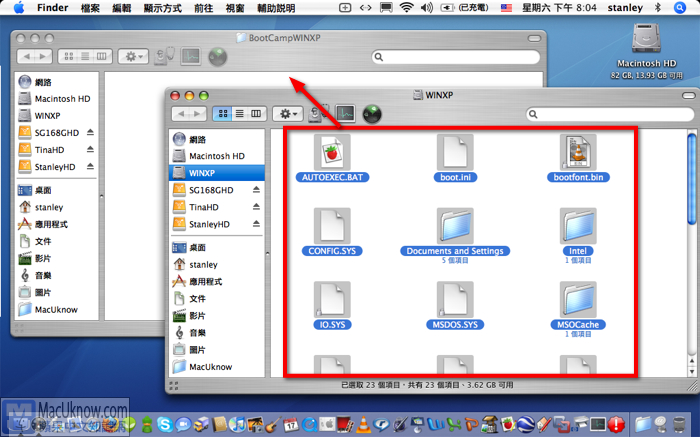The height and width of the screenshot is (437, 700).
Task: Select the MSOCache folder
Action: 578,300
